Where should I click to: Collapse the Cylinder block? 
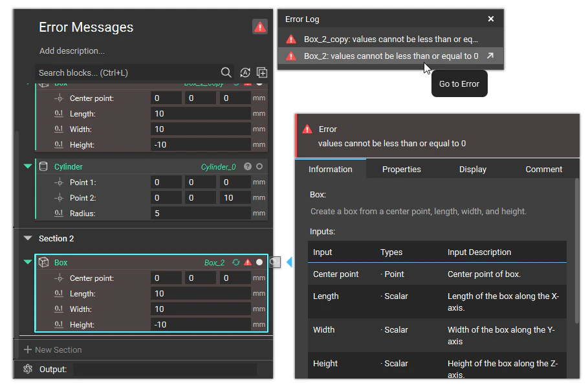(28, 166)
